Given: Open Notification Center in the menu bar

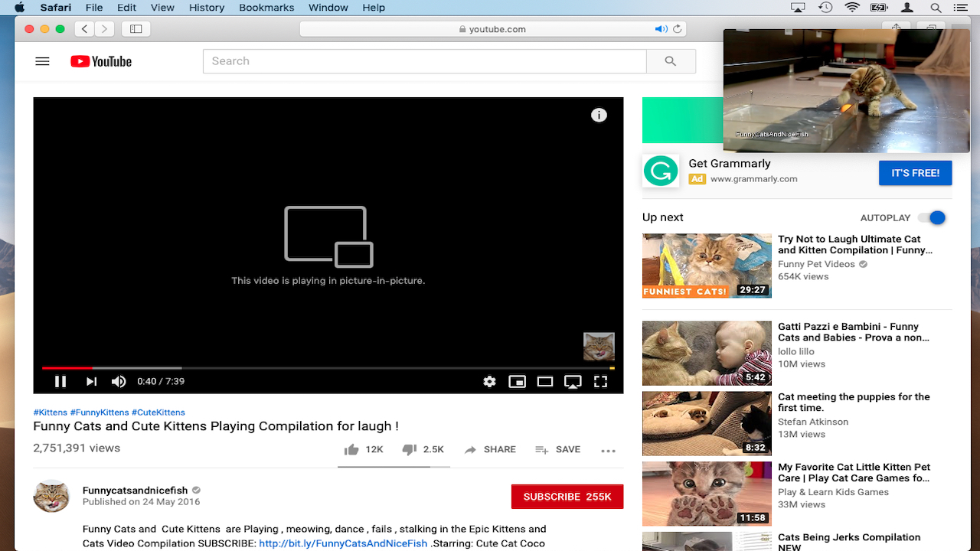Looking at the screenshot, I should pyautogui.click(x=964, y=8).
